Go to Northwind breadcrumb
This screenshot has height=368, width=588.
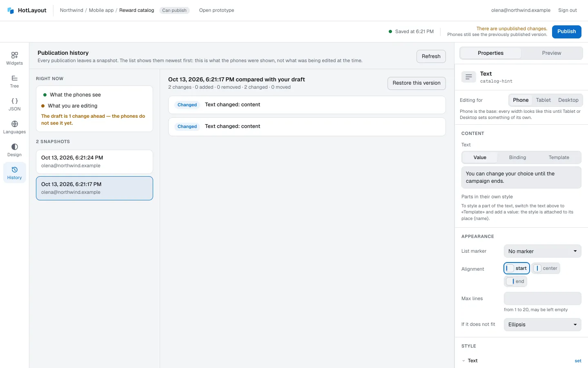71,10
